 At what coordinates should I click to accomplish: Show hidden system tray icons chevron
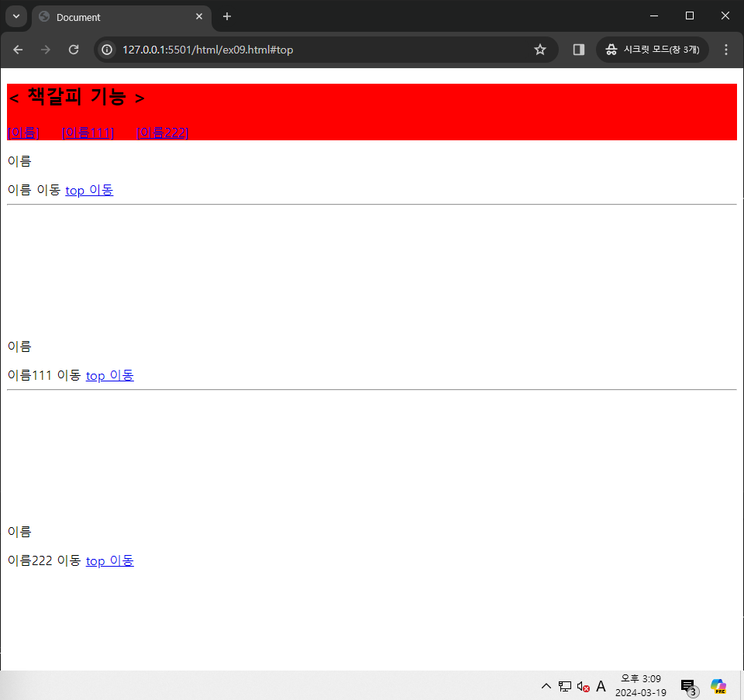click(x=546, y=686)
